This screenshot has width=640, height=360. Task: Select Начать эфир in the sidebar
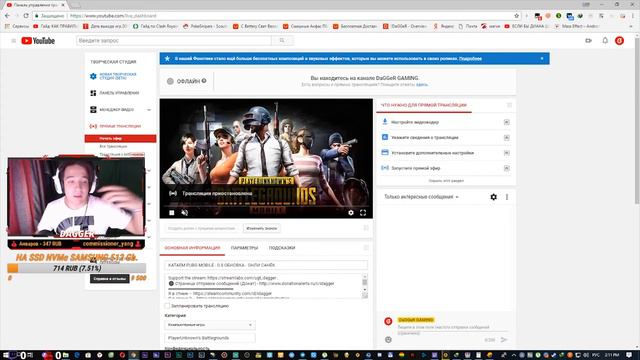pos(120,138)
